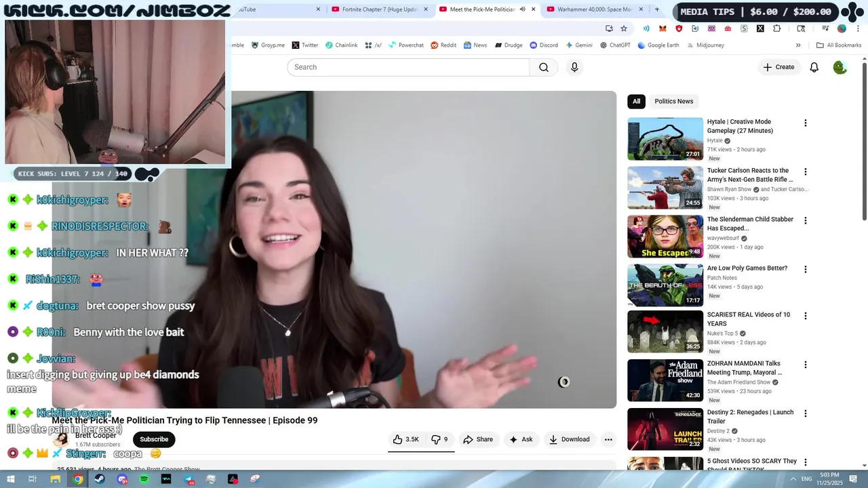The width and height of the screenshot is (868, 488).
Task: Open Task View from the taskbar
Action: tap(32, 479)
